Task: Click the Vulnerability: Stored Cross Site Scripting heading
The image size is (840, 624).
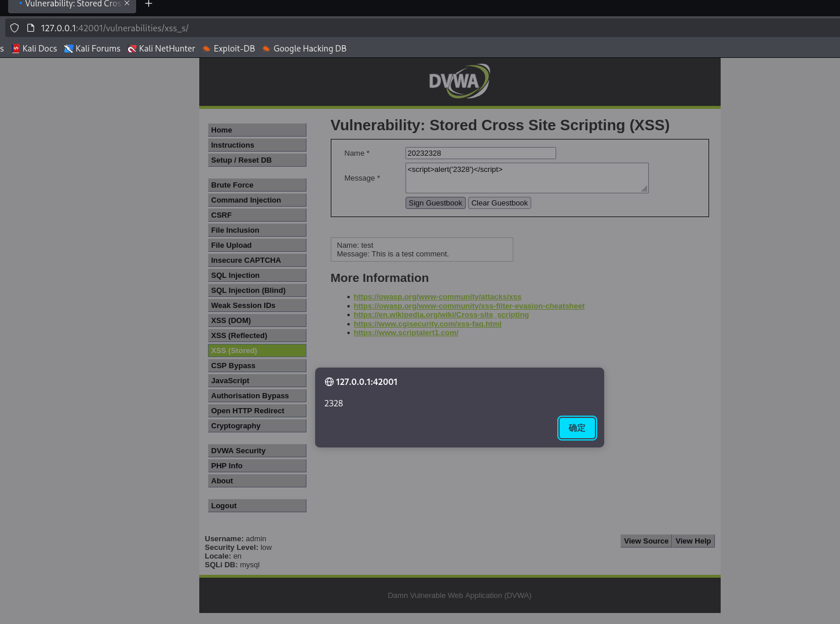Action: point(500,125)
